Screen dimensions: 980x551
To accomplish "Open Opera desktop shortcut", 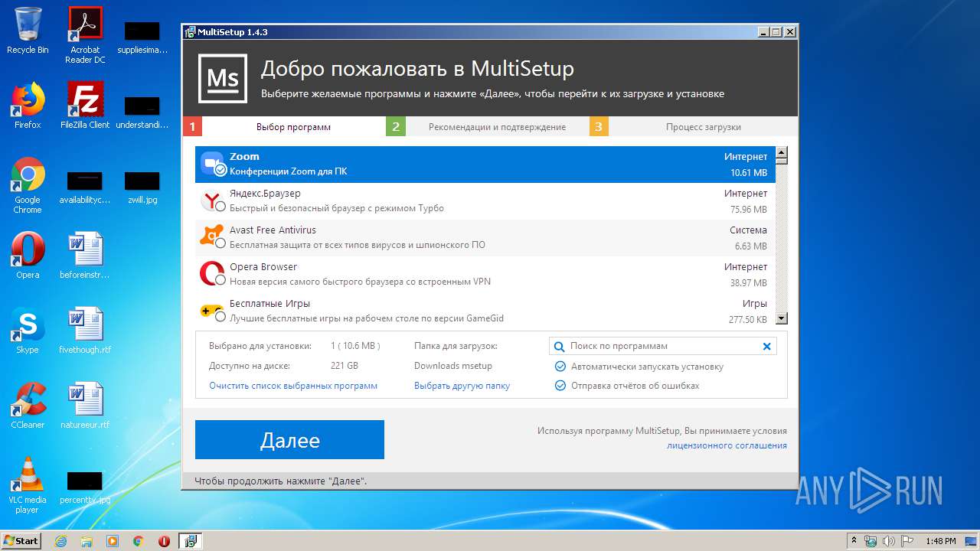I will [x=28, y=256].
